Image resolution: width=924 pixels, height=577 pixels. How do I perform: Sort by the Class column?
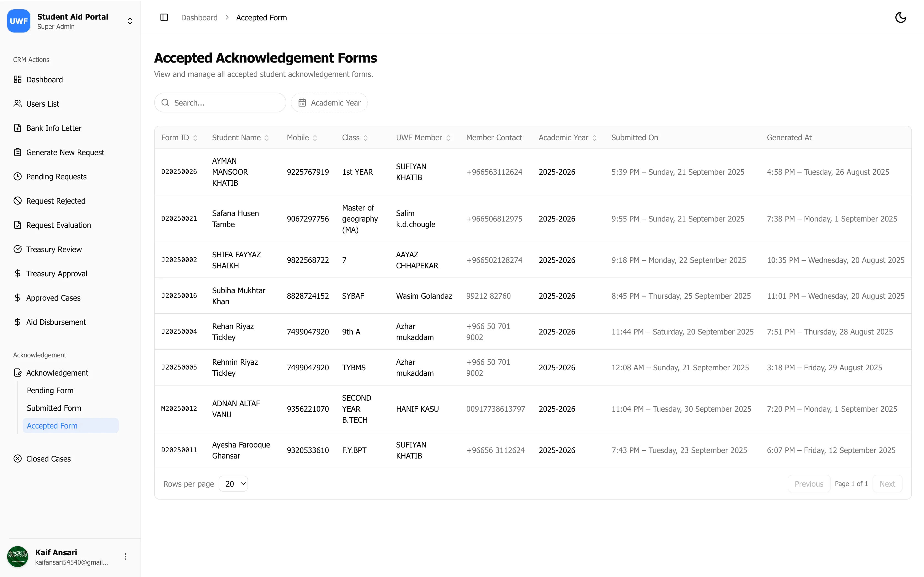(355, 138)
